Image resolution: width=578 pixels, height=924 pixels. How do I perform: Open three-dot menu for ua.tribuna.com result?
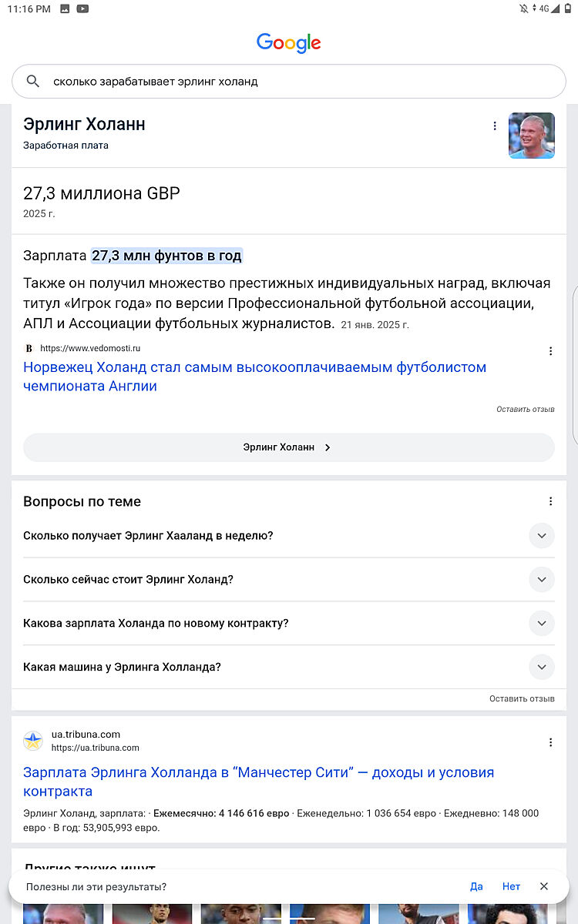550,742
